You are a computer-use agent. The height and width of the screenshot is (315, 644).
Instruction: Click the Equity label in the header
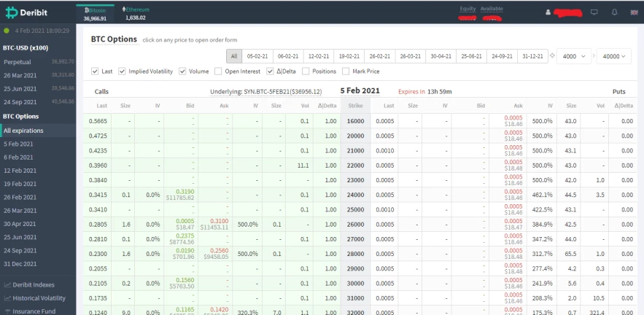[x=468, y=9]
